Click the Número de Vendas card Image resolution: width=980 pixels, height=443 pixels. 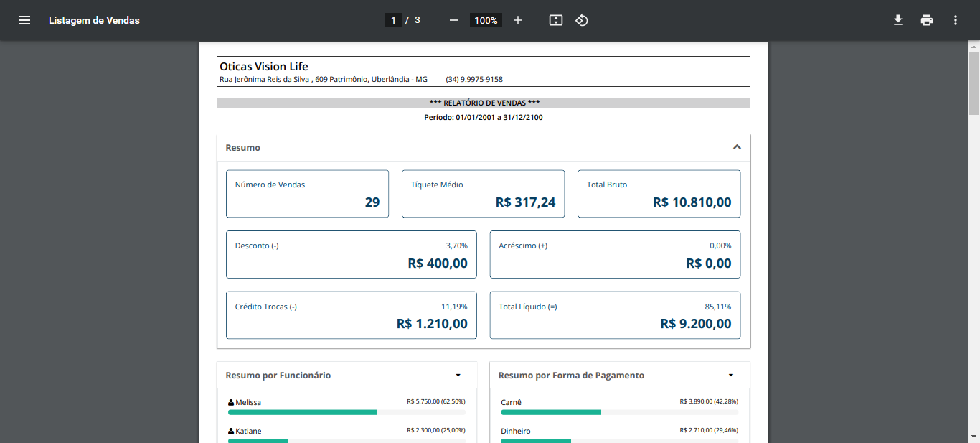pos(307,194)
